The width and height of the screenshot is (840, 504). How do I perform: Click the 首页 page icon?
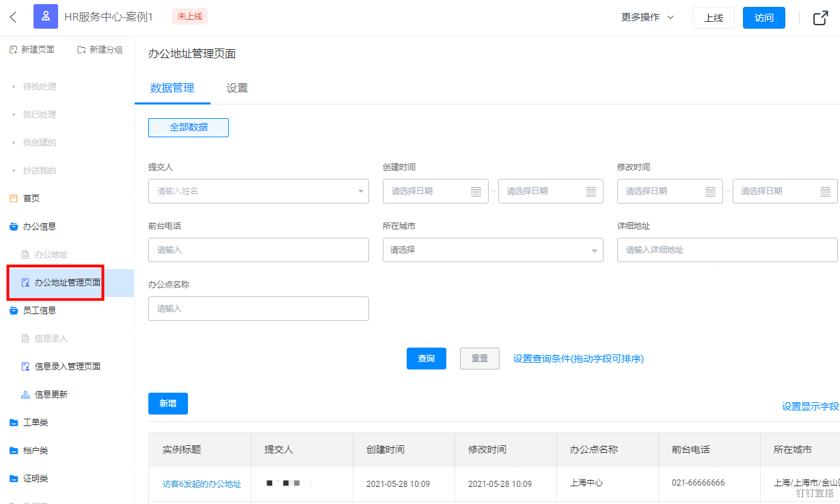(x=13, y=199)
